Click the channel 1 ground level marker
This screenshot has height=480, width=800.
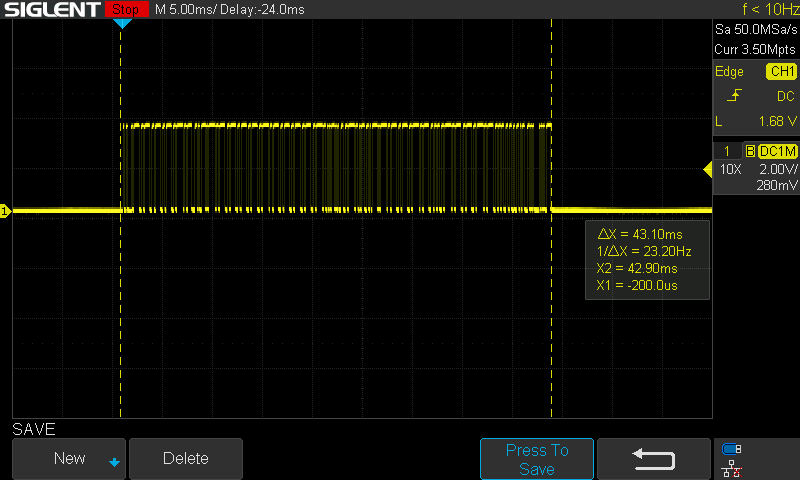(5, 211)
